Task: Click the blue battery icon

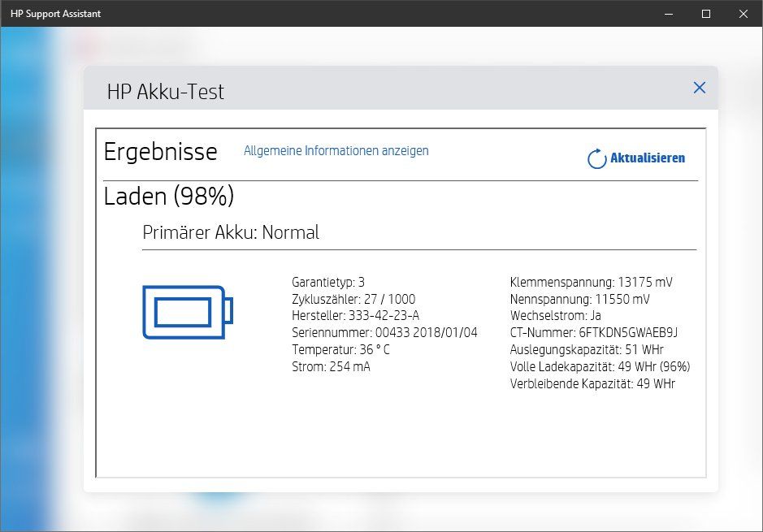Action: tap(188, 312)
